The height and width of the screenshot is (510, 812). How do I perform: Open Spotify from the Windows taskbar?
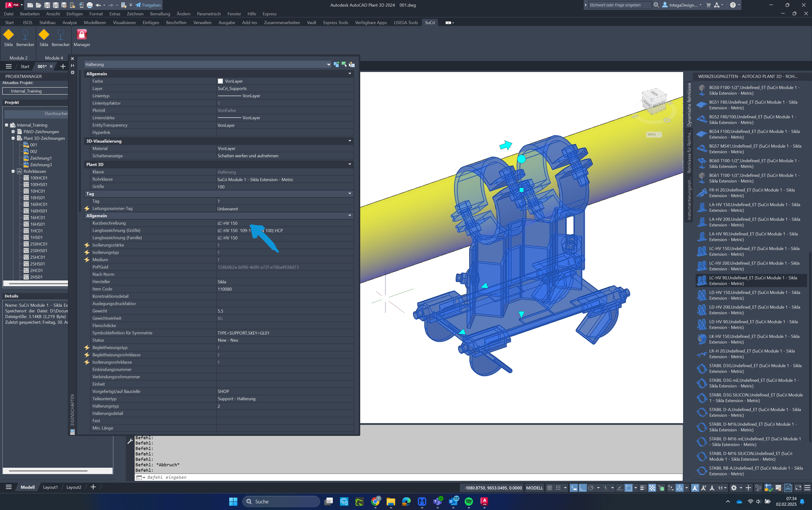(x=469, y=501)
